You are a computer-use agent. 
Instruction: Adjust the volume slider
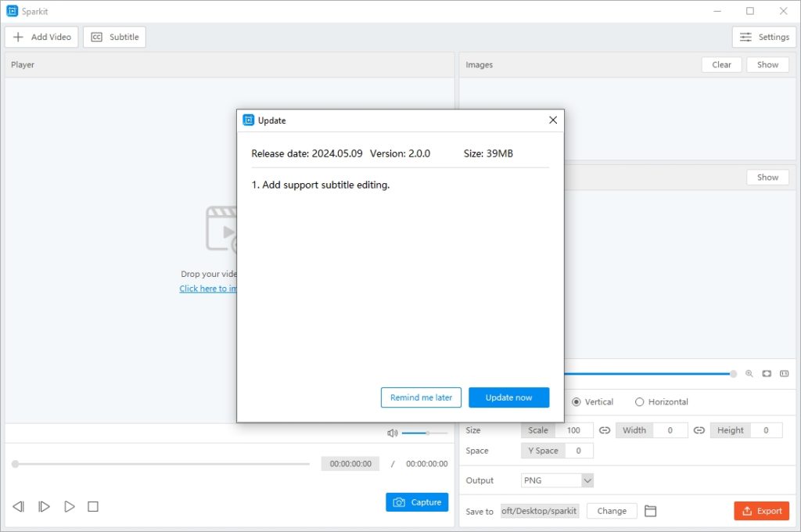point(425,433)
